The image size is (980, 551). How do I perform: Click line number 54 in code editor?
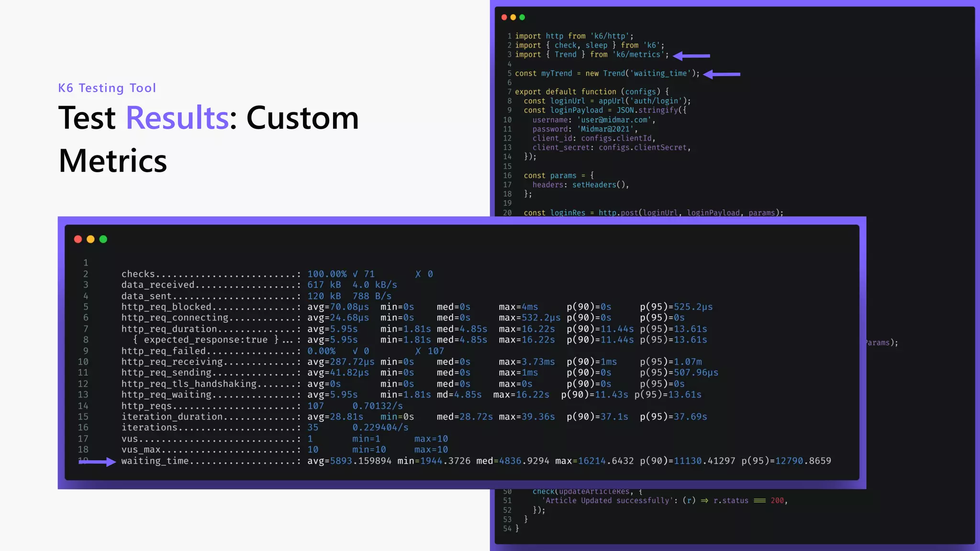507,529
